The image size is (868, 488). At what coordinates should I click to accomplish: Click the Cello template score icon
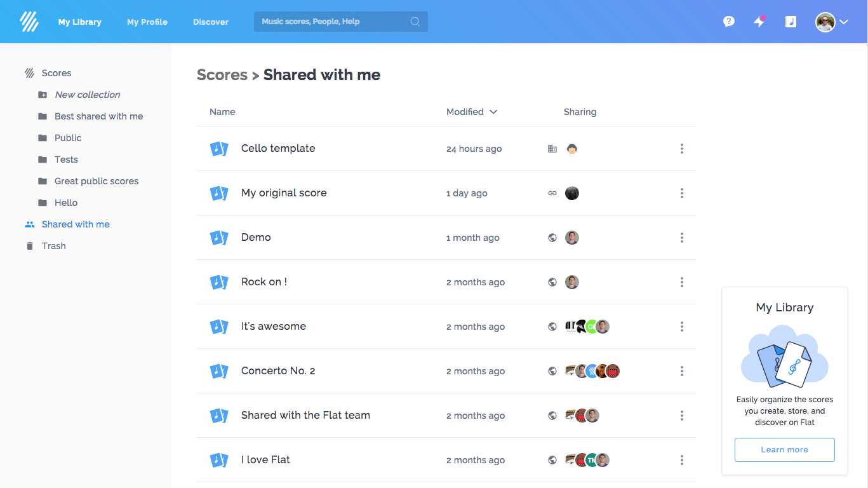coord(219,149)
